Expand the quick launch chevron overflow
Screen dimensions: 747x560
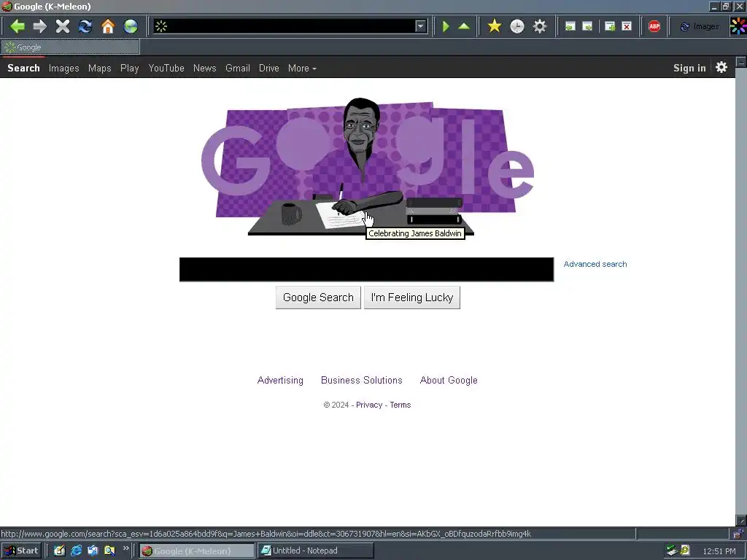point(125,548)
